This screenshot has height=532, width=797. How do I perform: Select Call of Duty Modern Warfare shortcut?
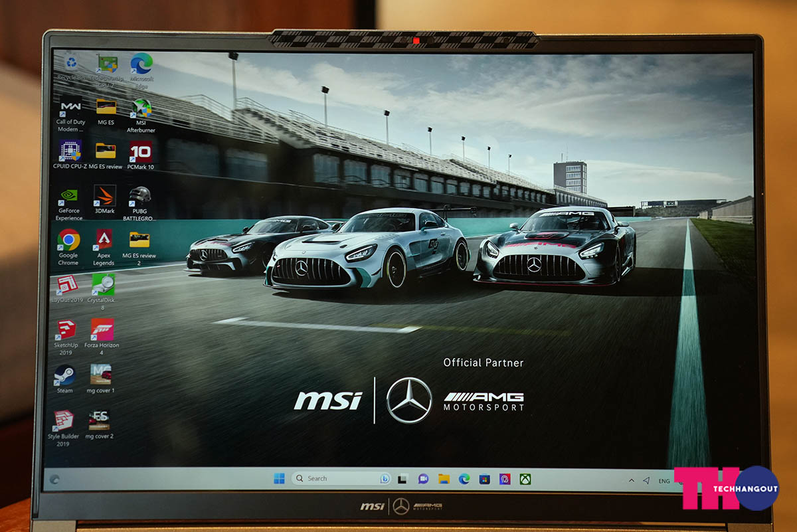tap(70, 114)
